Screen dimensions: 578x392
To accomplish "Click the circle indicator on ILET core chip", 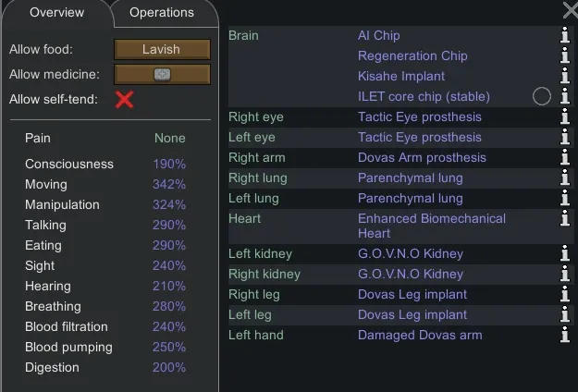I will [x=542, y=96].
